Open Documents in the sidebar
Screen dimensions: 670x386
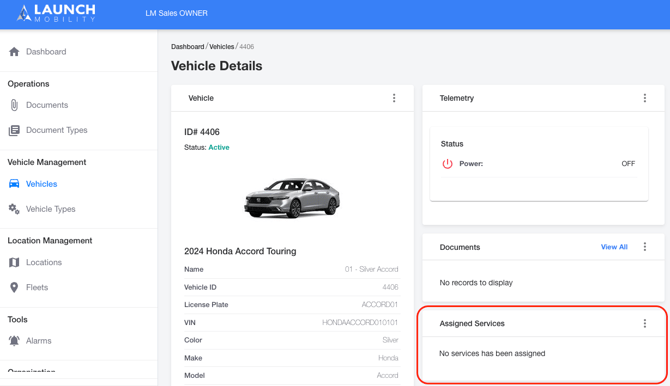tap(47, 105)
